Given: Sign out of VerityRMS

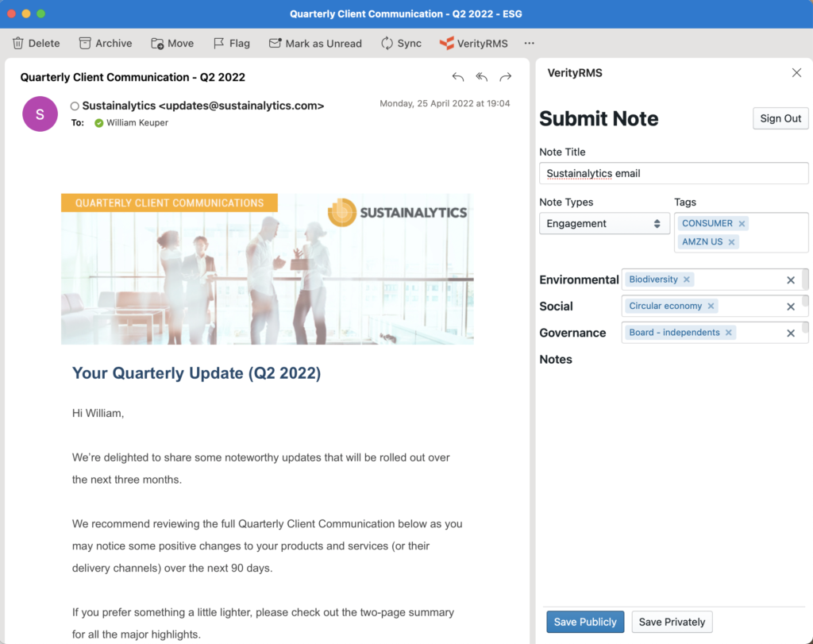Looking at the screenshot, I should click(x=780, y=118).
